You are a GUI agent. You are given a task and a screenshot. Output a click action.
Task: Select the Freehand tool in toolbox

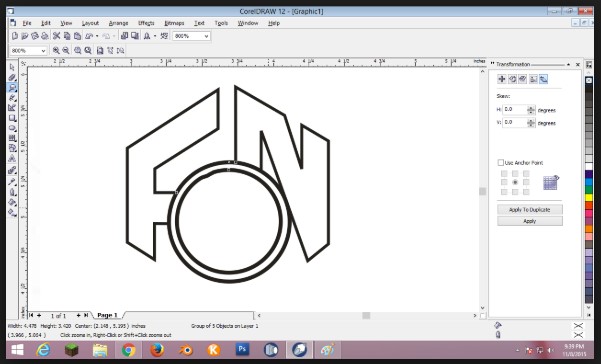click(12, 98)
